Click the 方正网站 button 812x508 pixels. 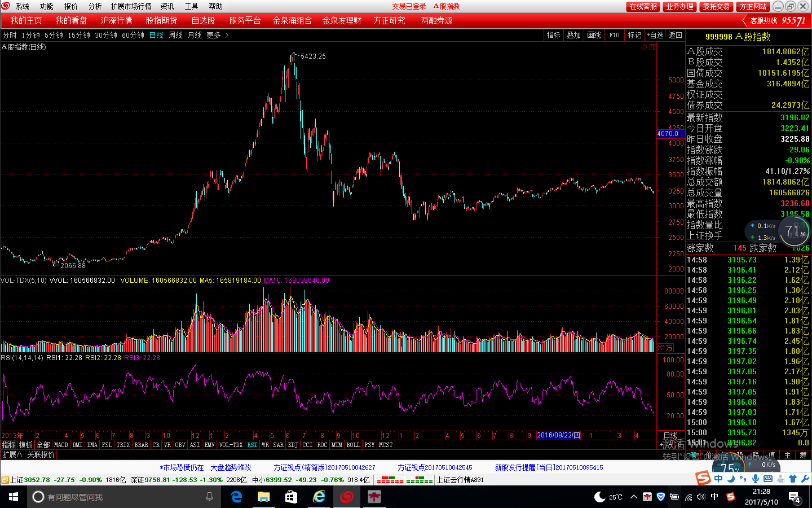click(x=753, y=6)
